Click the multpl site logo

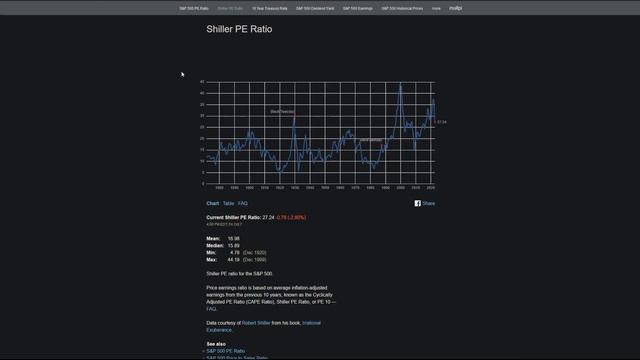[x=456, y=8]
